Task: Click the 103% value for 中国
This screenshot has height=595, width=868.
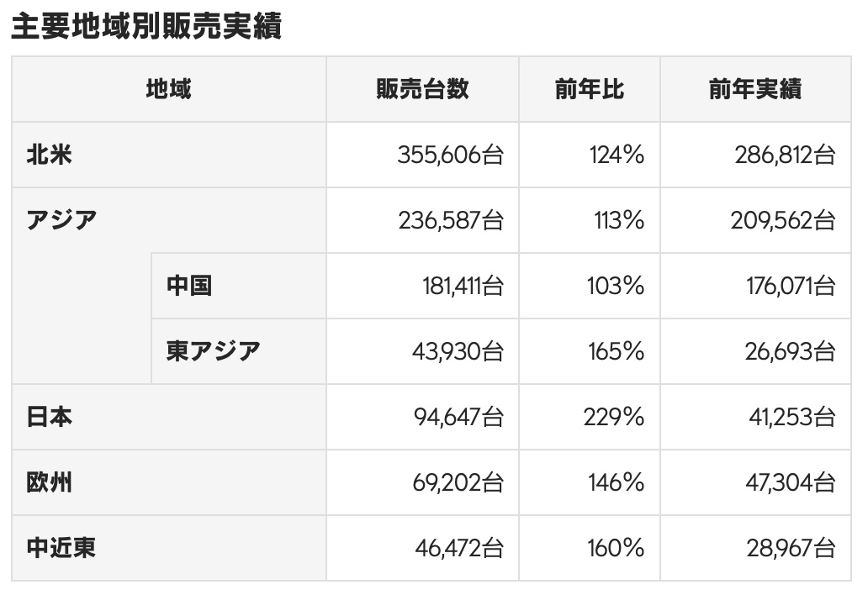Action: [616, 286]
